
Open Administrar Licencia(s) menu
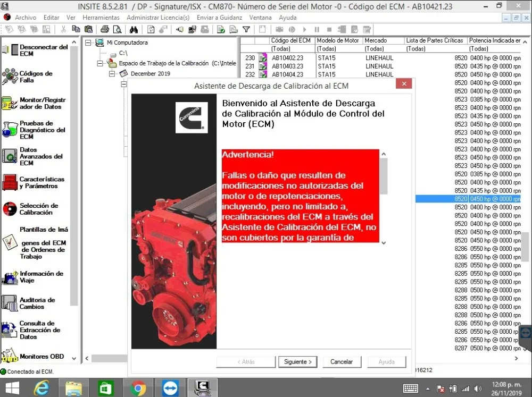point(158,18)
